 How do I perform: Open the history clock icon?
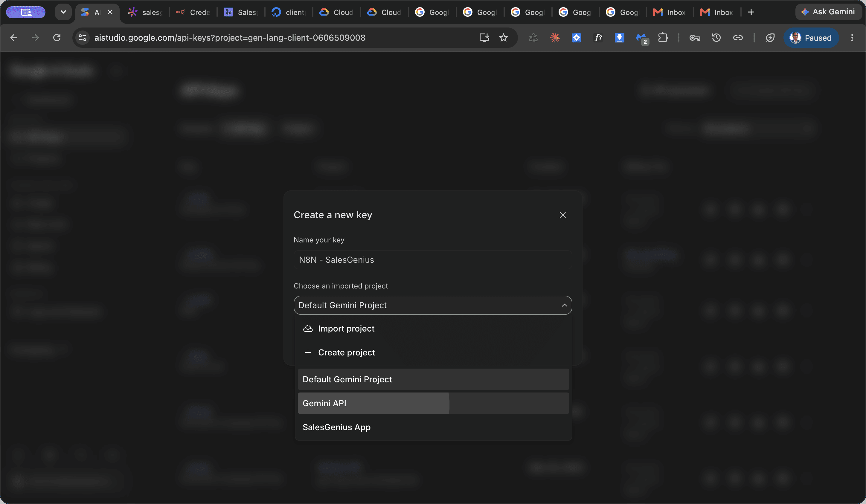716,38
